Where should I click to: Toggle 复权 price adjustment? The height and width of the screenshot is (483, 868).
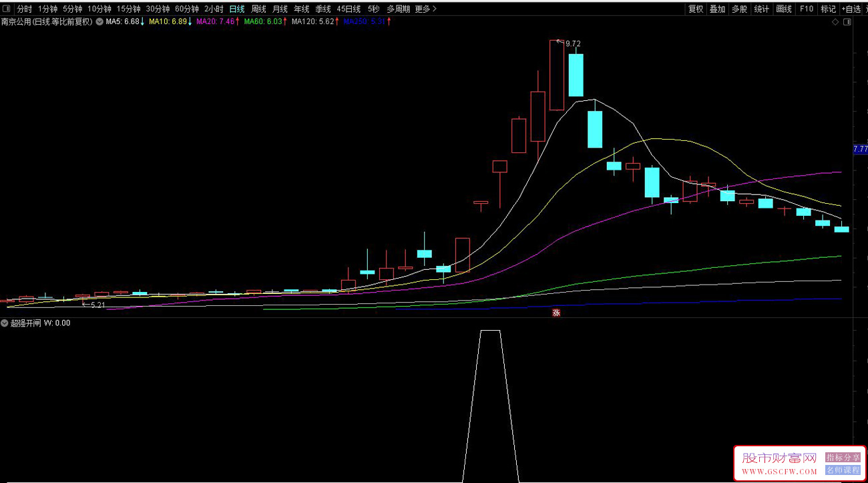(x=696, y=9)
